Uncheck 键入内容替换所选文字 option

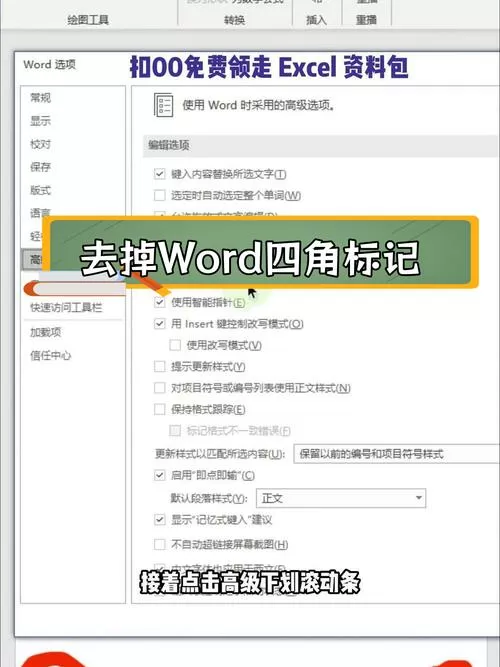[x=160, y=174]
